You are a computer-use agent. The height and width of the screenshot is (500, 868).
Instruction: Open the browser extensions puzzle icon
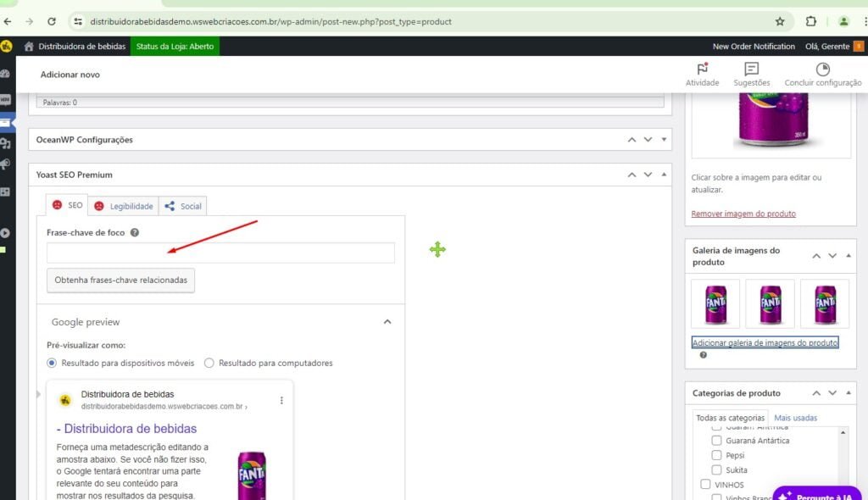[811, 21]
